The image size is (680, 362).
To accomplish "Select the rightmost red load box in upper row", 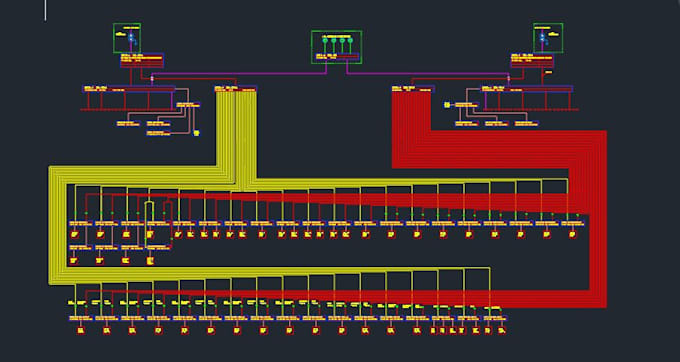I will pos(572,235).
